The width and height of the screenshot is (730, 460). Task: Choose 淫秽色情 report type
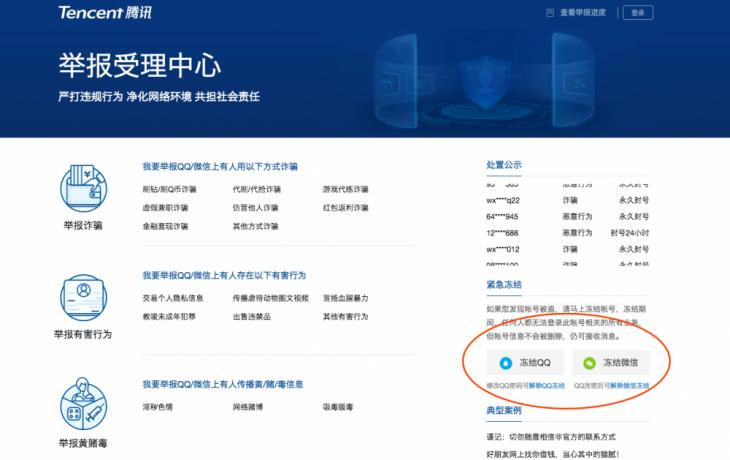[x=157, y=407]
